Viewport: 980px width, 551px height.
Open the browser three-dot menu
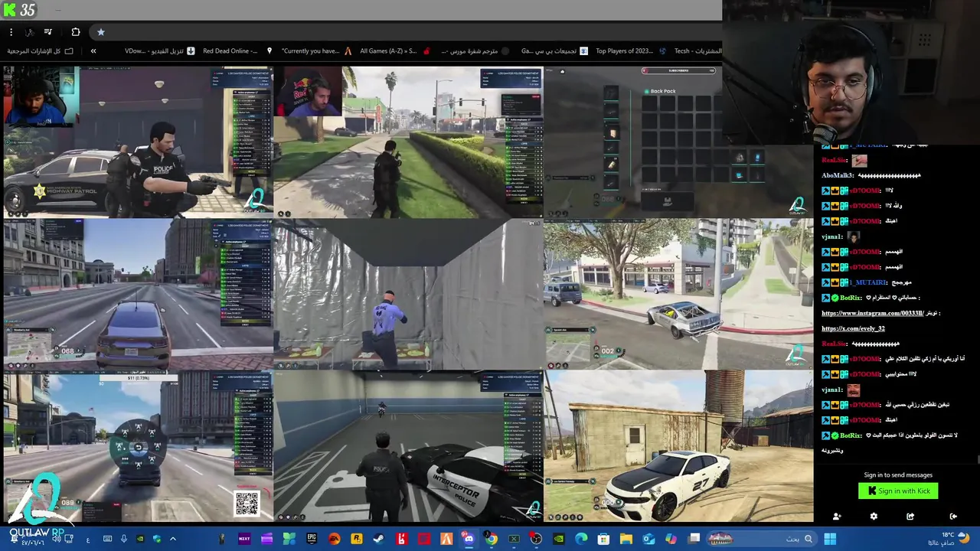pyautogui.click(x=11, y=32)
